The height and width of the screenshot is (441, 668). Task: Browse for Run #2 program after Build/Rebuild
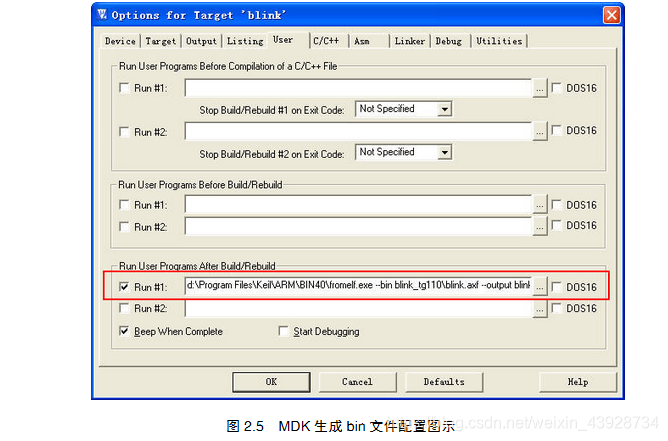tap(540, 309)
